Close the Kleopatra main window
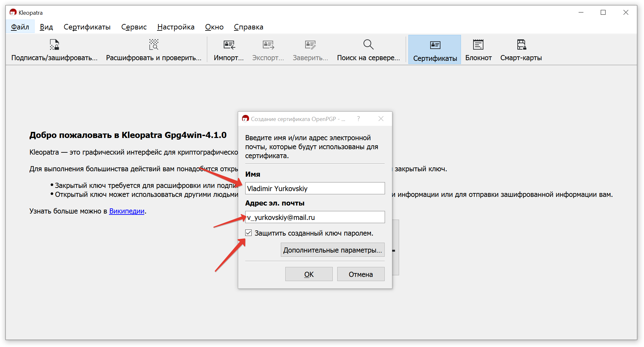Image resolution: width=644 pixels, height=347 pixels. coord(625,12)
